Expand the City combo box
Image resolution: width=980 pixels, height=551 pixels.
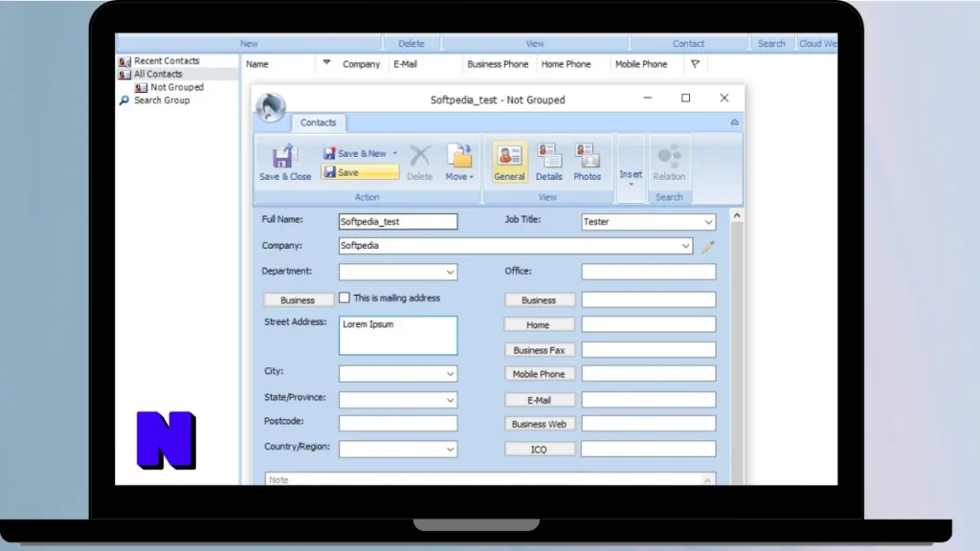click(x=450, y=374)
